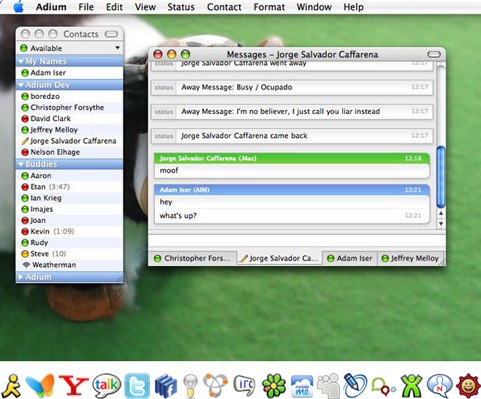The image size is (481, 399).
Task: Open the Window menu
Action: (x=314, y=7)
